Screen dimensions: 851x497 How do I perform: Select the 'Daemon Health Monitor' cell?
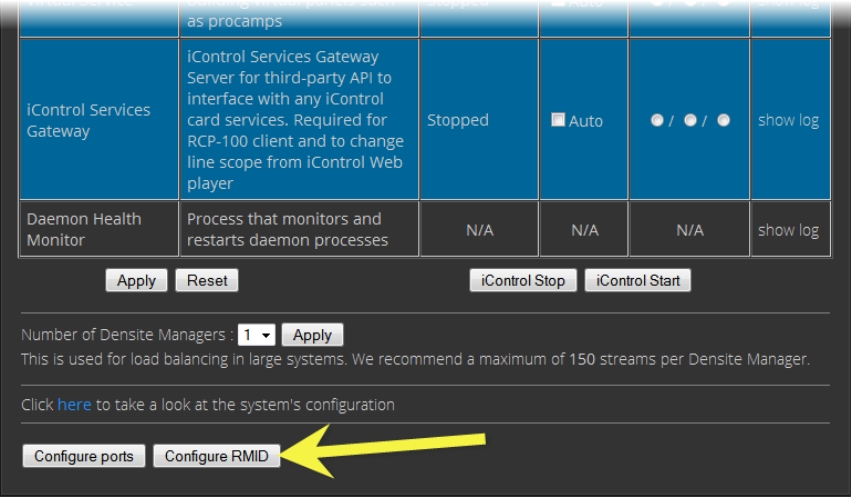[x=99, y=229]
